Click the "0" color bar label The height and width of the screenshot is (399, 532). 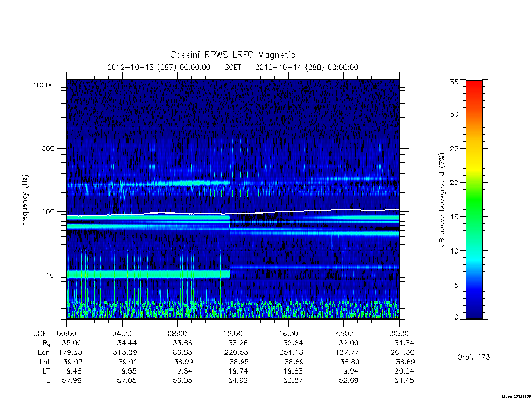456,317
